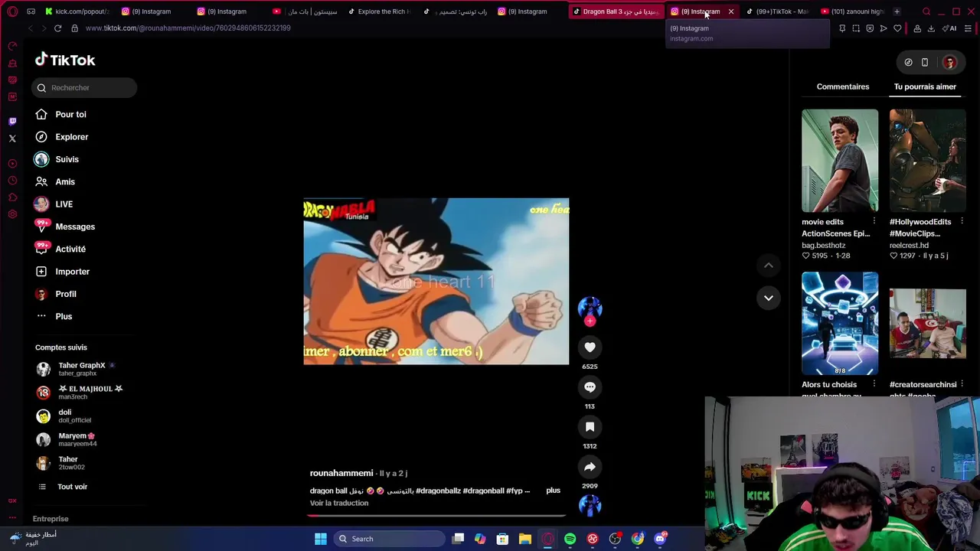Open the spinning sound disc below share
This screenshot has height=551, width=980.
(590, 505)
